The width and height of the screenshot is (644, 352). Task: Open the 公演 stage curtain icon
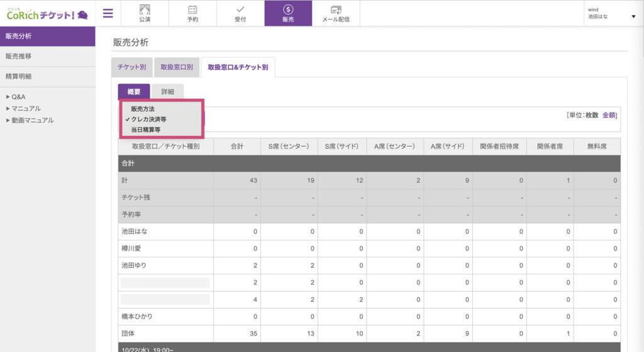(145, 9)
